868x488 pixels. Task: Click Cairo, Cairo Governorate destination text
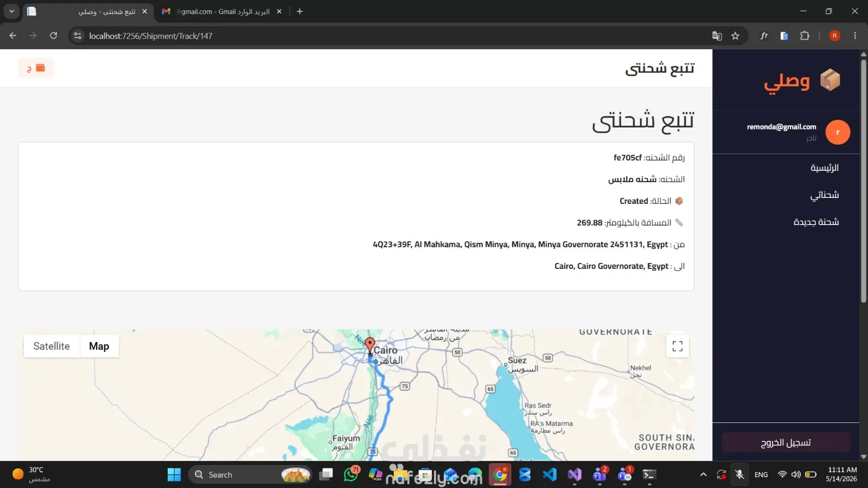click(611, 266)
